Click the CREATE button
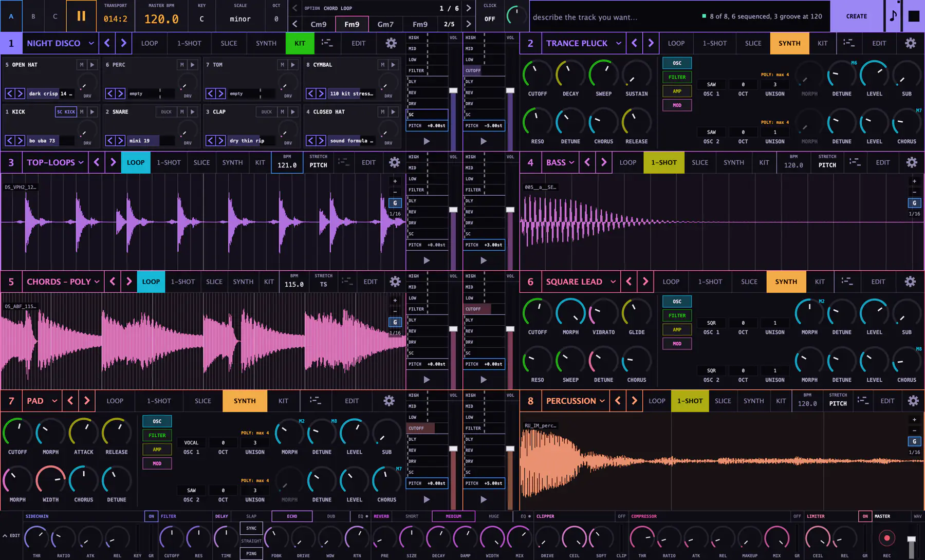 click(857, 16)
